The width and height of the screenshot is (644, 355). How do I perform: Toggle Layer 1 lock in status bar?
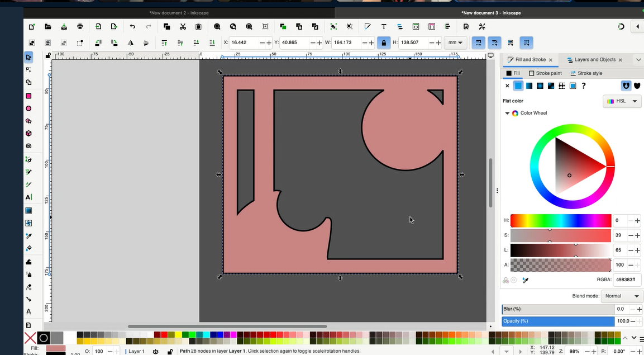point(170,351)
